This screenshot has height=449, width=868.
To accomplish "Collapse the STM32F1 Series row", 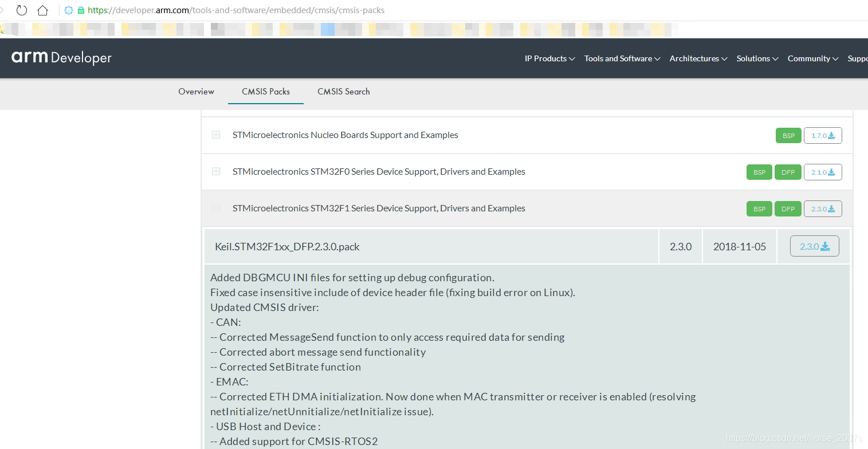I will pyautogui.click(x=216, y=208).
